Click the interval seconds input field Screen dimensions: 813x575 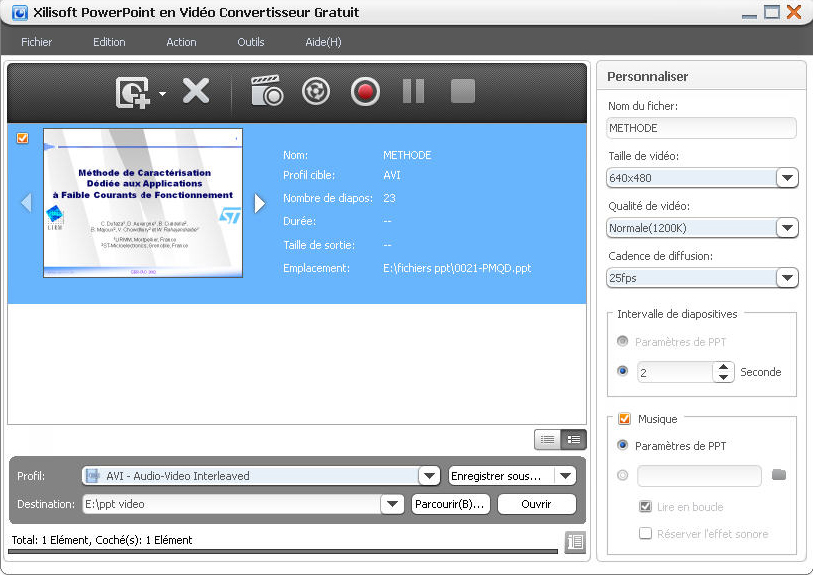click(x=675, y=372)
